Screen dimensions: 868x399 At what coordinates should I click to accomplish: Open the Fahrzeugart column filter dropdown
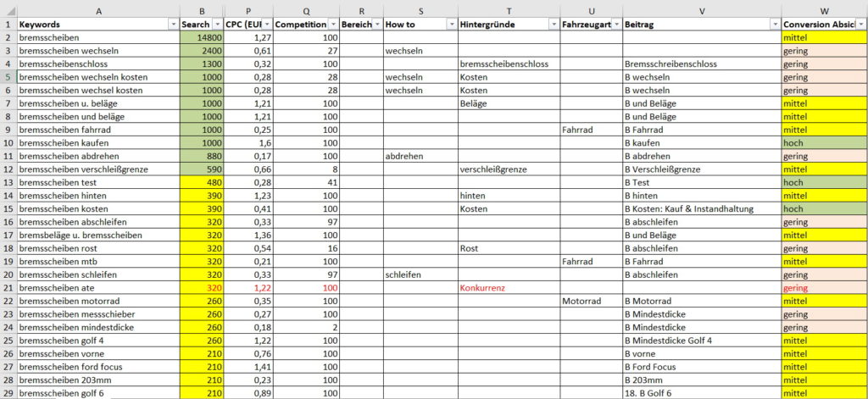616,25
